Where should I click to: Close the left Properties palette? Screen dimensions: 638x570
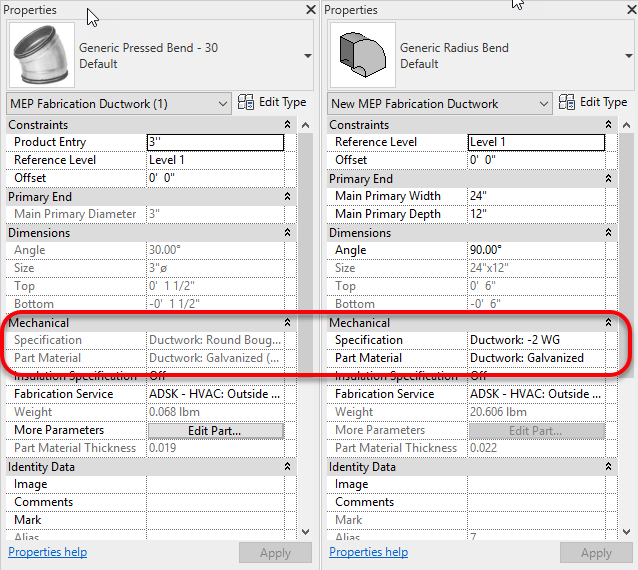click(309, 10)
